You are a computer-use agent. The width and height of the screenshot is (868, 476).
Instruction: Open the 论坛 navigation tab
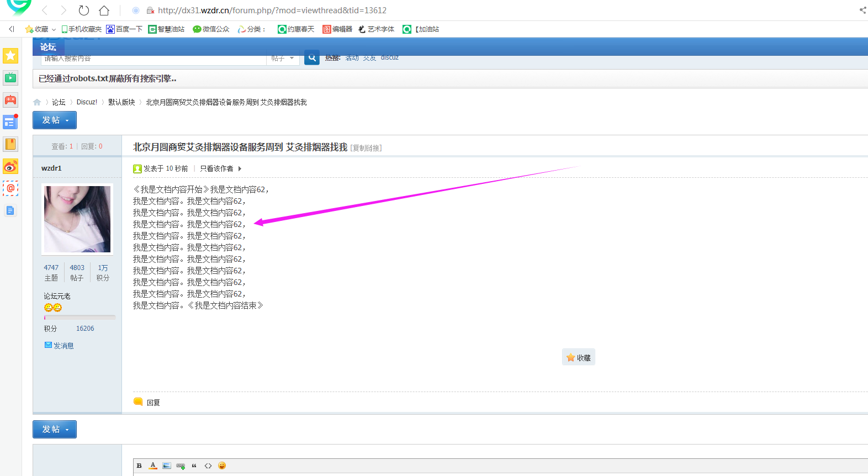[x=48, y=47]
